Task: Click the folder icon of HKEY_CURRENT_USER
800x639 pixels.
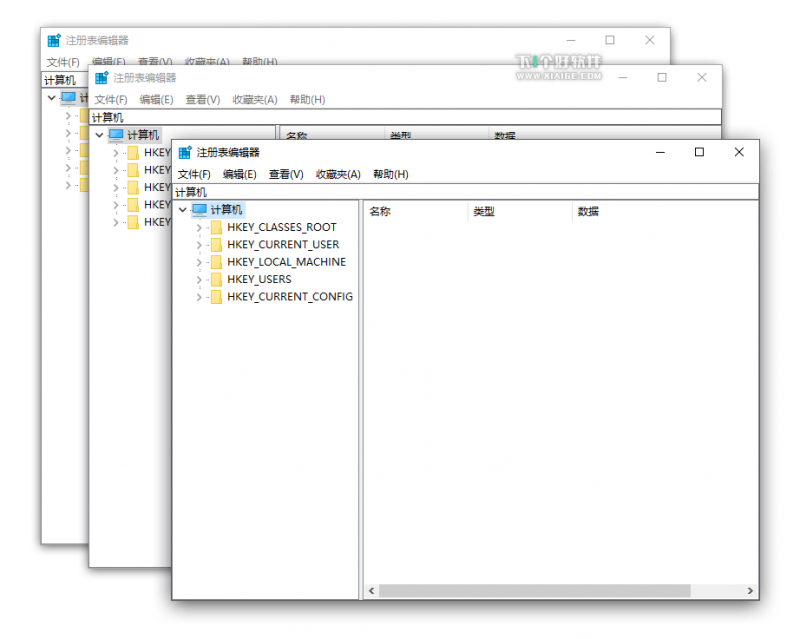Action: point(217,244)
